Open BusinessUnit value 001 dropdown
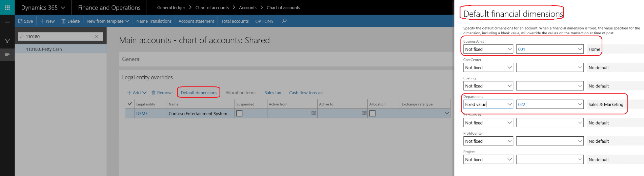This screenshot has height=176, width=644. (550, 49)
